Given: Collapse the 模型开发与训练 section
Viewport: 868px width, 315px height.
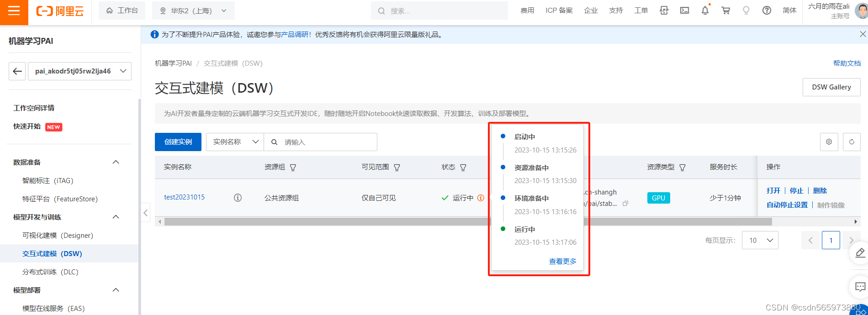Looking at the screenshot, I should coord(116,217).
